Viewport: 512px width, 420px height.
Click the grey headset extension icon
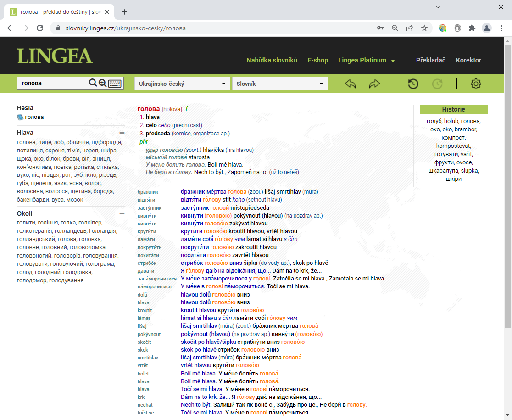click(457, 28)
